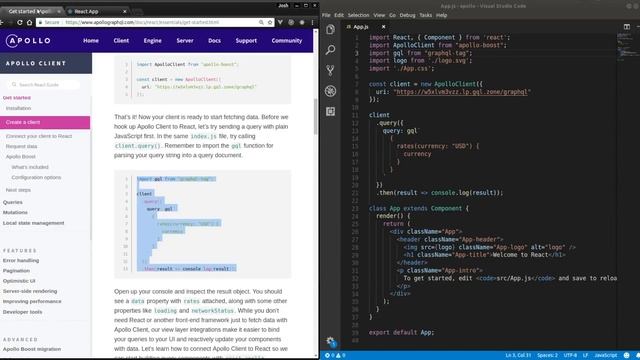Click Docs in Apollo navigation
This screenshot has height=360, width=640.
[x=214, y=40]
